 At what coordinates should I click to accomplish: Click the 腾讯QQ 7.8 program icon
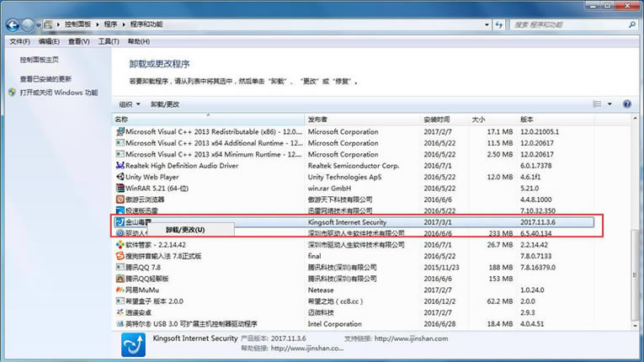point(120,267)
